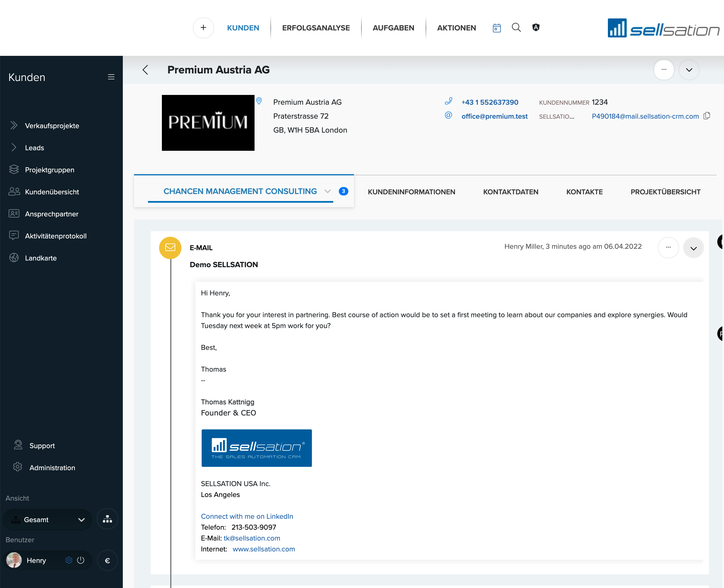Image resolution: width=724 pixels, height=588 pixels.
Task: Click tk@sellsation.com email link
Action: tap(252, 538)
